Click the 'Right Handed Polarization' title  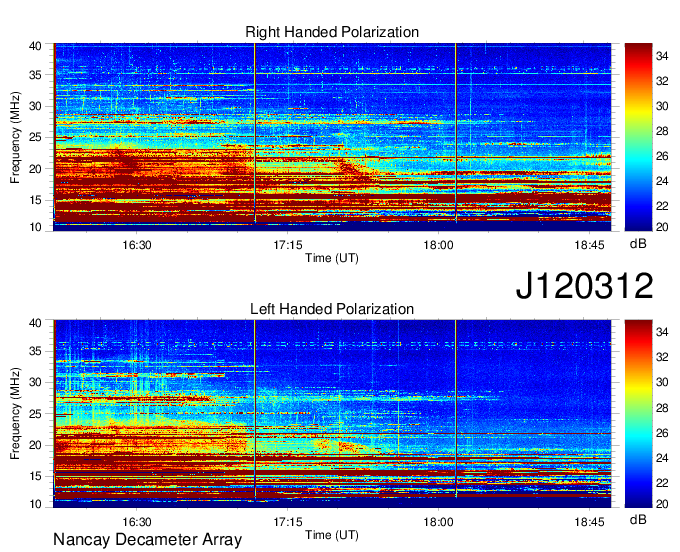click(x=332, y=32)
